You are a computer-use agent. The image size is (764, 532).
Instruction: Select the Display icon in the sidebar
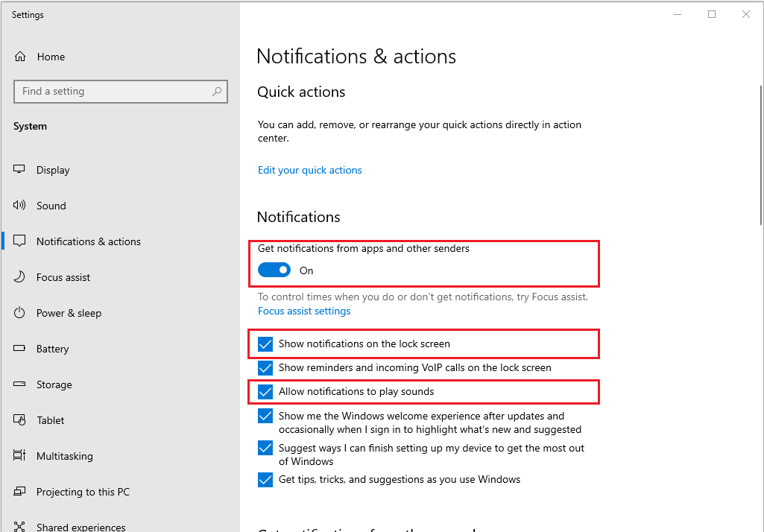pos(19,170)
